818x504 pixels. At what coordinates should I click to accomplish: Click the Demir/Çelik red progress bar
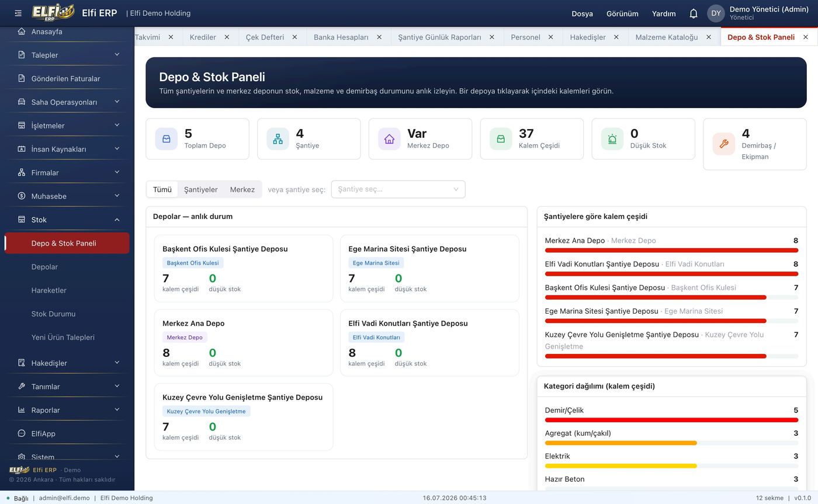coord(671,420)
